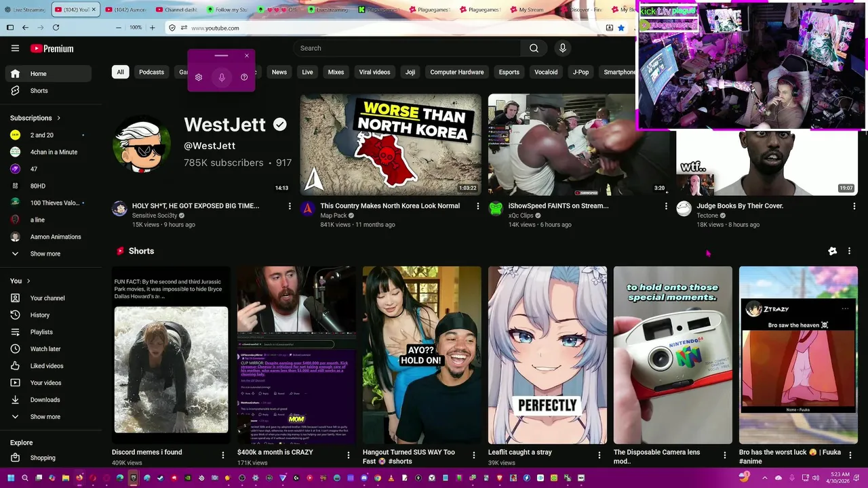The width and height of the screenshot is (868, 488).
Task: Open the Tectone channel name link
Action: 707,216
